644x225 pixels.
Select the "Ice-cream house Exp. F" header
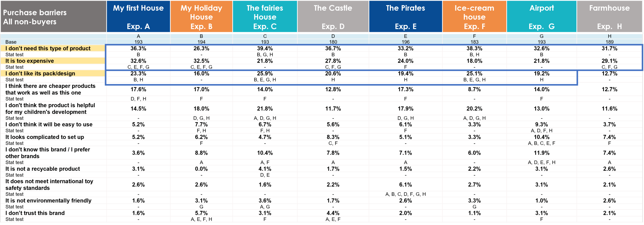474,16
